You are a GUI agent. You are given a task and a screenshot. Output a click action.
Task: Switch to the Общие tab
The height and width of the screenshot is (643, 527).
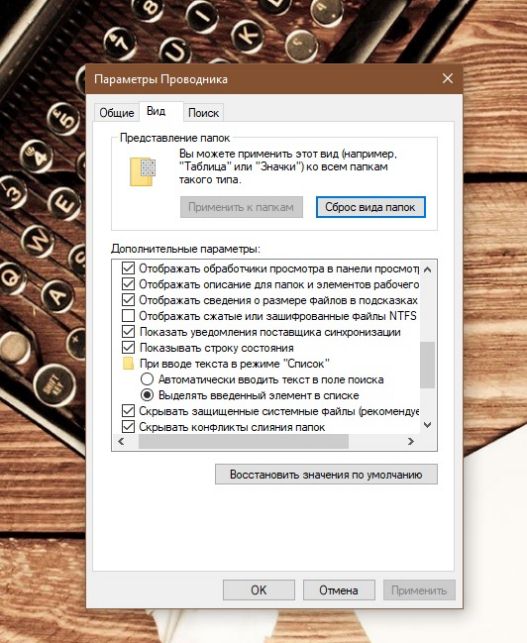(117, 113)
